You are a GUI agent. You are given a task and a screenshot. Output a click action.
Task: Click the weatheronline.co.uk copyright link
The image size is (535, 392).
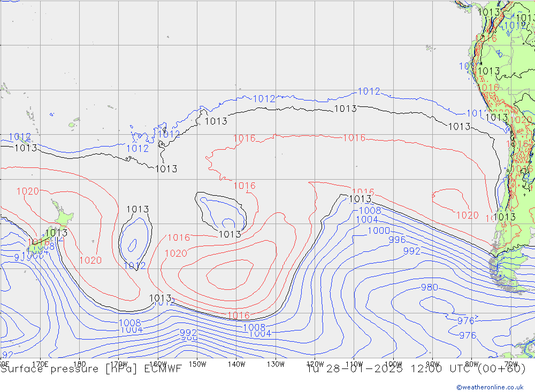pyautogui.click(x=490, y=387)
